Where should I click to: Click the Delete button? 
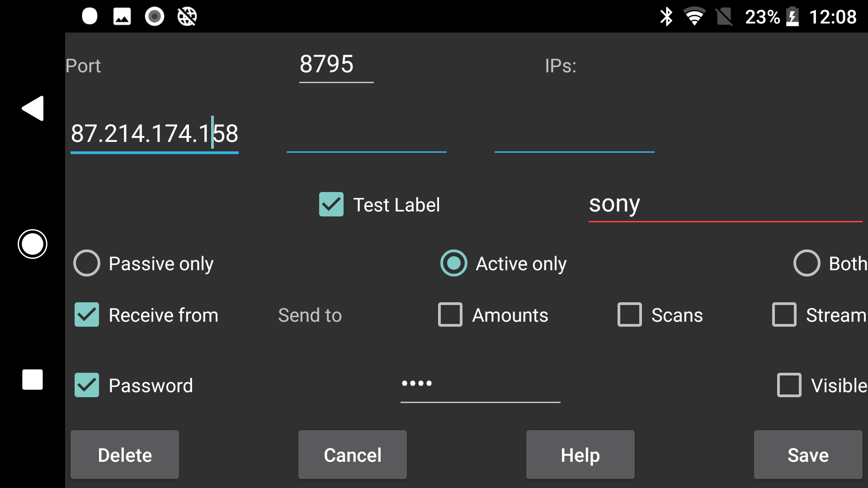point(125,455)
